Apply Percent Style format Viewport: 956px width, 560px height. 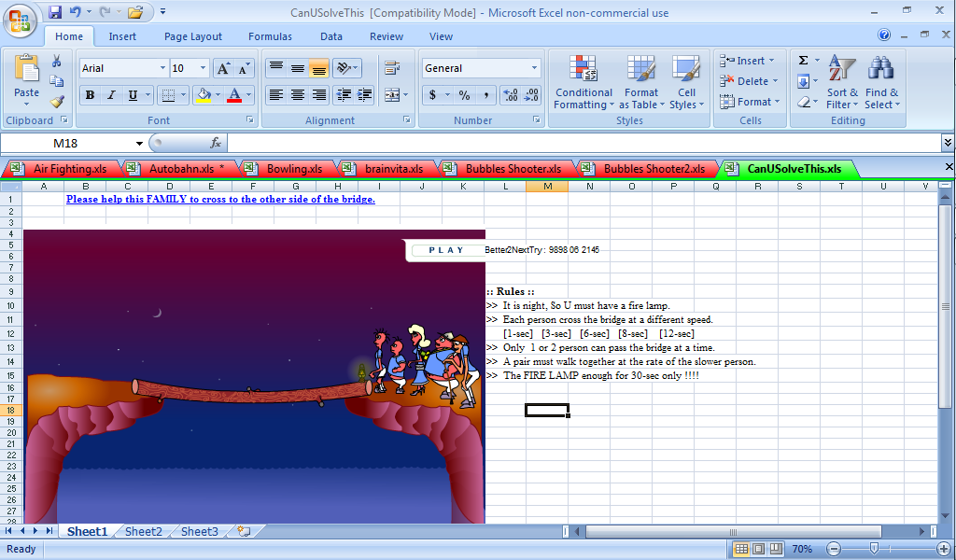465,95
